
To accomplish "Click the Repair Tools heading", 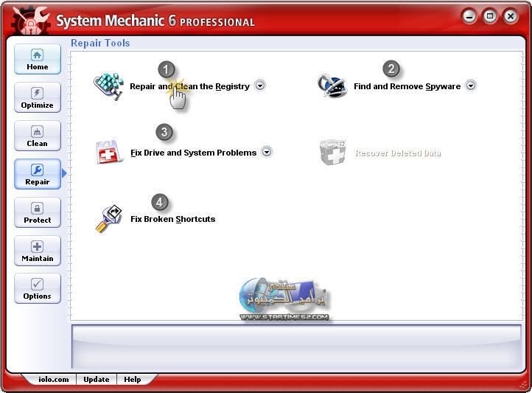I will coord(100,43).
